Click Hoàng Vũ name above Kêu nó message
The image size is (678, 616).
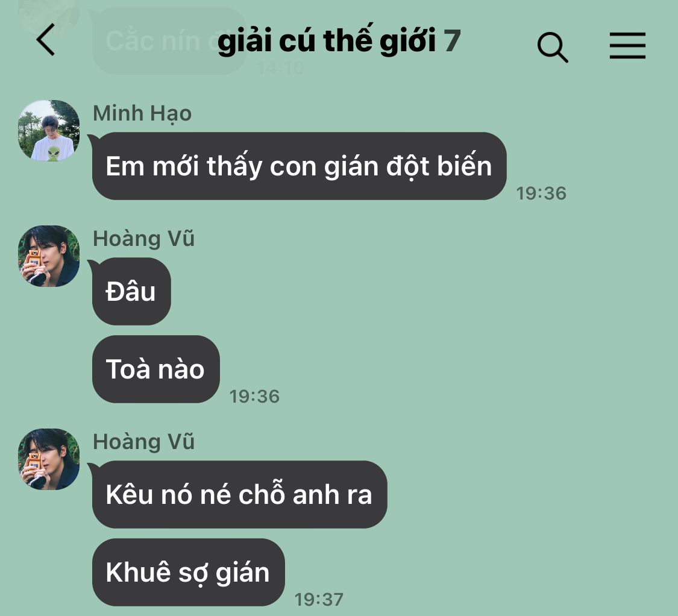[143, 442]
